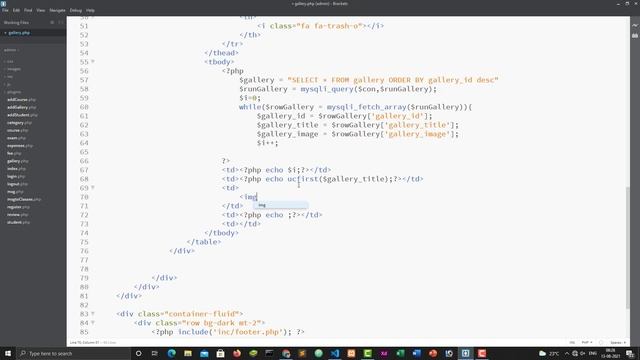The image size is (640, 360).
Task: Open the Navigate menu
Action: [58, 10]
